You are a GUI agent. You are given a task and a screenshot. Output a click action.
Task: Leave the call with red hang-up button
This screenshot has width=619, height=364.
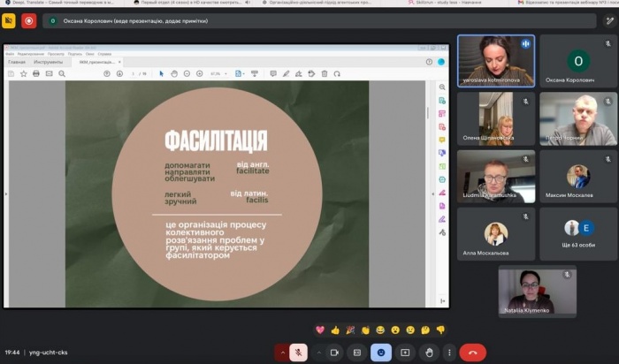click(473, 352)
